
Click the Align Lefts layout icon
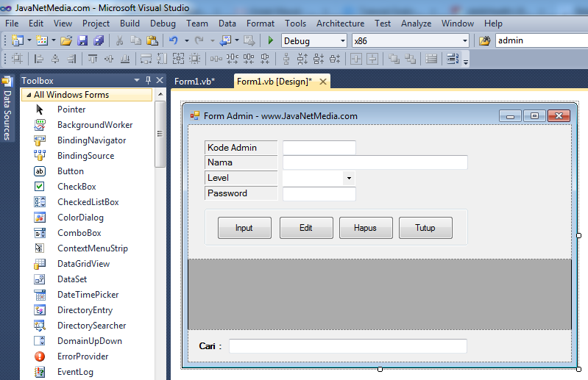tap(38, 59)
